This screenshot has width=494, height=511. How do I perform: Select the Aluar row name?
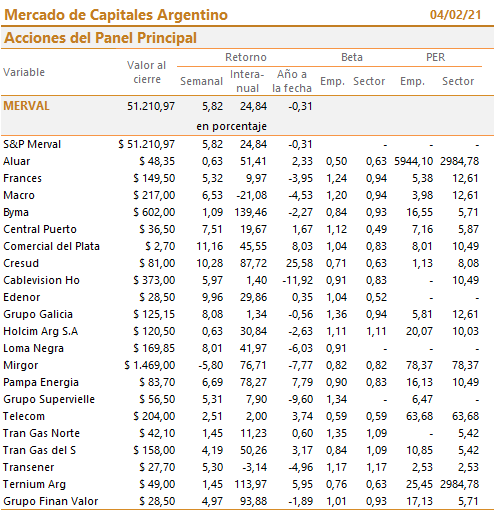pyautogui.click(x=17, y=161)
